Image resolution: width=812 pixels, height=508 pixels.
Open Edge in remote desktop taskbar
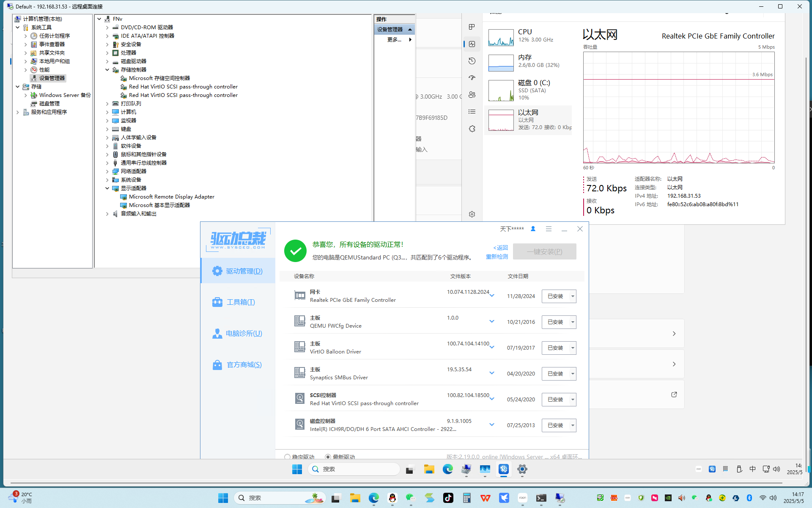447,469
